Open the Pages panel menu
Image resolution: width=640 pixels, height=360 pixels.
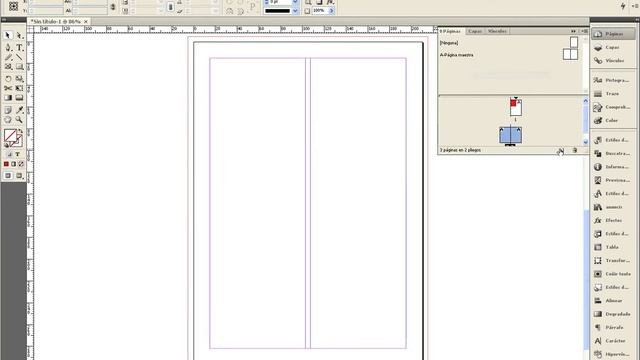[584, 31]
